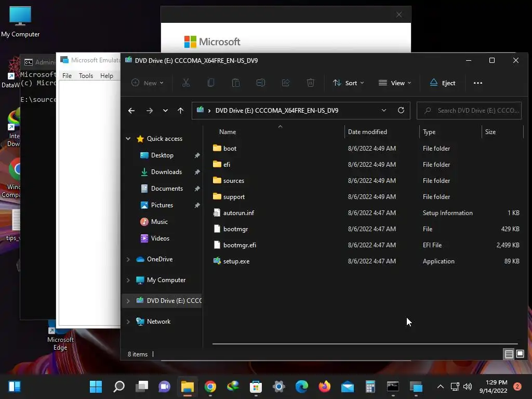Click the volume speaker tray icon

pyautogui.click(x=468, y=387)
